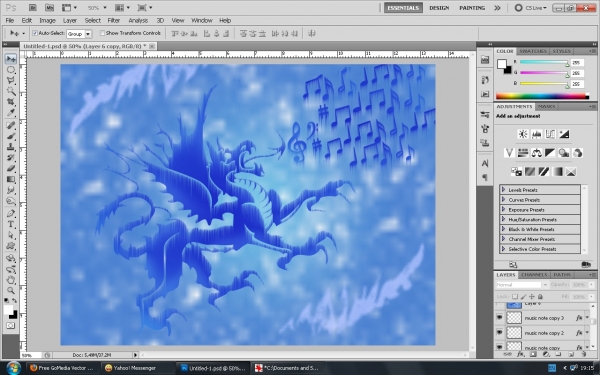
Task: Select the Gradient tool
Action: pos(11,179)
